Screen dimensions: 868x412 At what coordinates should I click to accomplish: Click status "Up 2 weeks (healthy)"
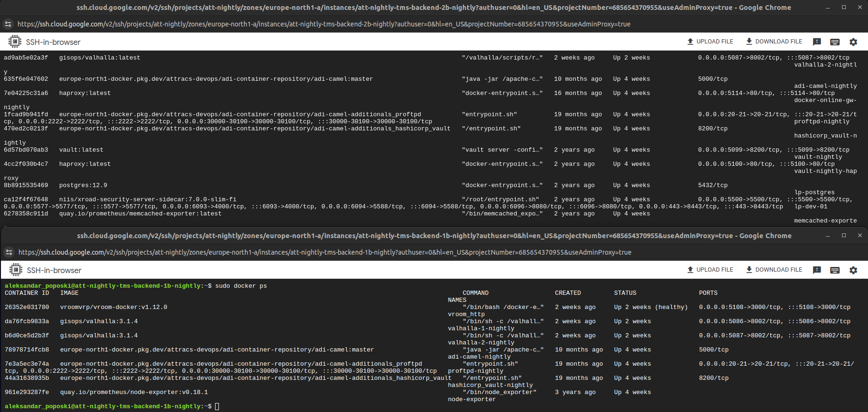pyautogui.click(x=651, y=307)
